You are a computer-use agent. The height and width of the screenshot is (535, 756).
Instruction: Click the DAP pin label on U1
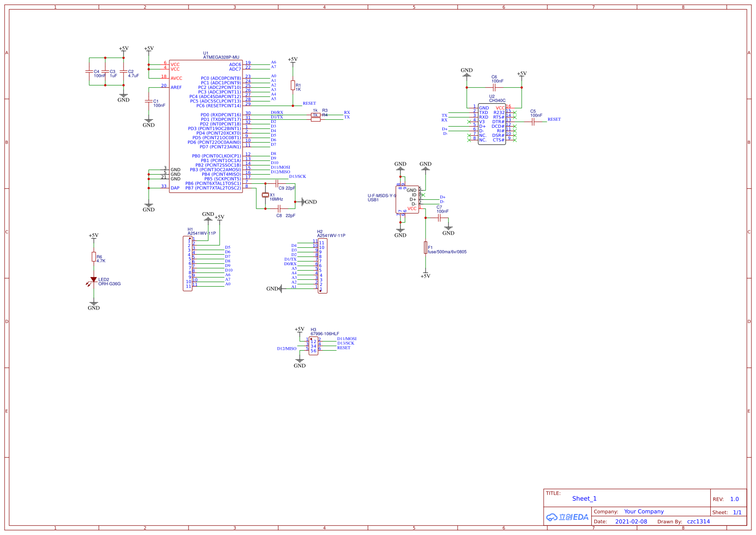click(x=175, y=188)
